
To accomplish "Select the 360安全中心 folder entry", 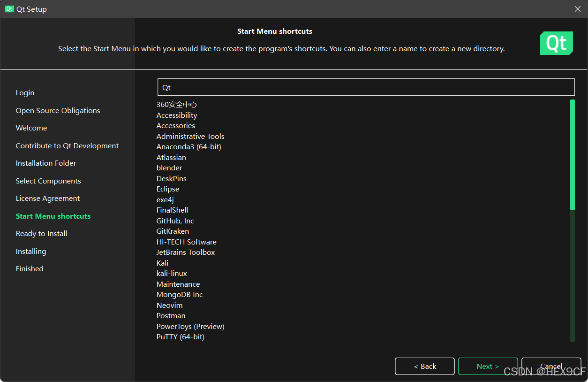I will click(x=177, y=105).
